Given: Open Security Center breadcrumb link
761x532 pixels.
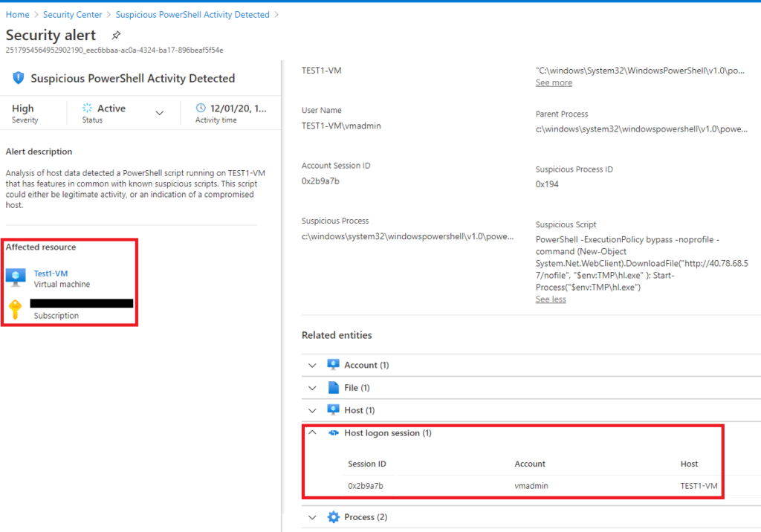Looking at the screenshot, I should point(72,15).
